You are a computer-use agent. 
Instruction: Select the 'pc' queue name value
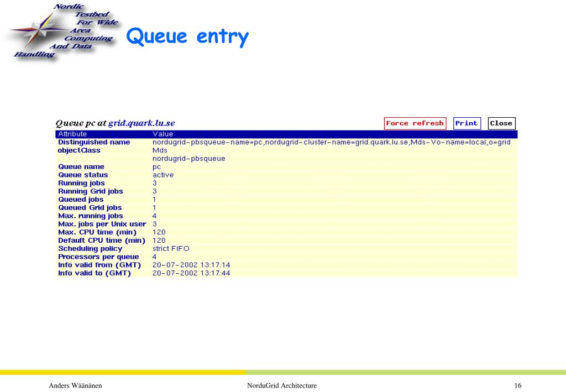coord(156,167)
